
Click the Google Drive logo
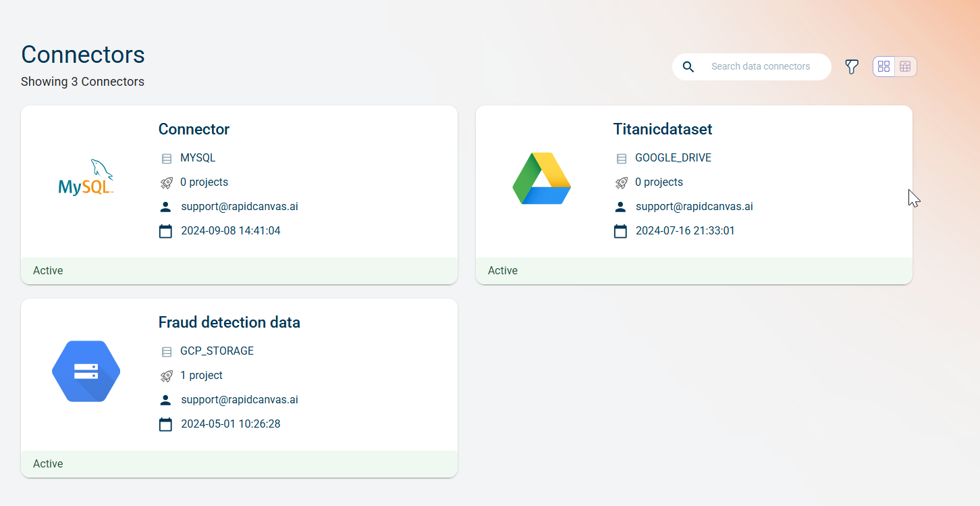[541, 178]
